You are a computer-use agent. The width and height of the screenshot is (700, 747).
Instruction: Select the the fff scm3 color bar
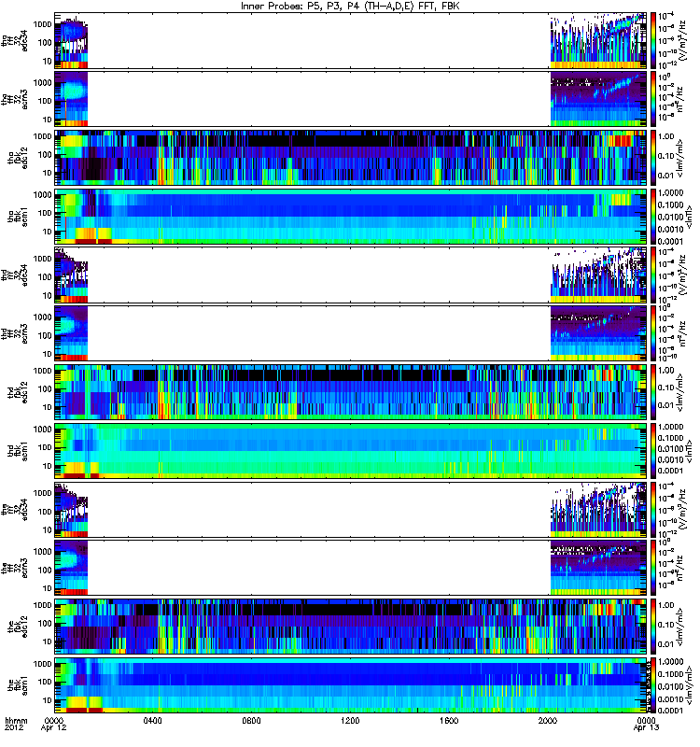(x=653, y=568)
